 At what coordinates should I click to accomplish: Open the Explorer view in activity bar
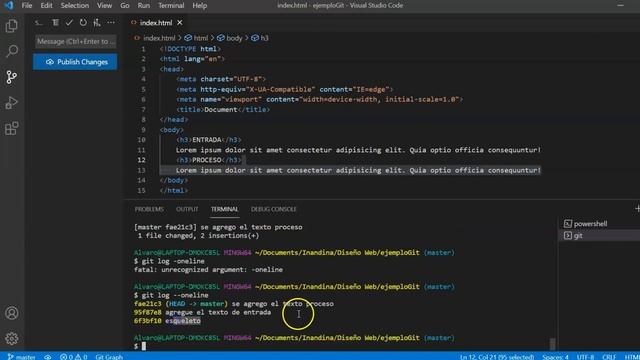[11, 26]
